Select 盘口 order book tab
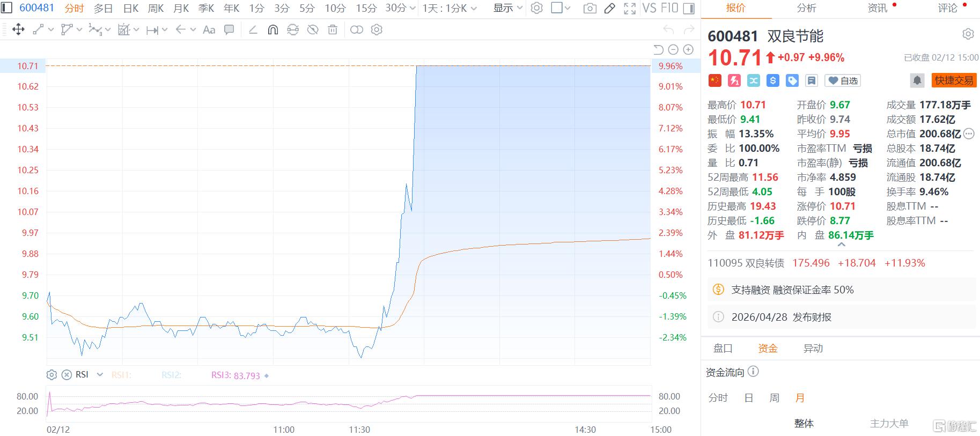This screenshot has height=436, width=980. pos(723,348)
